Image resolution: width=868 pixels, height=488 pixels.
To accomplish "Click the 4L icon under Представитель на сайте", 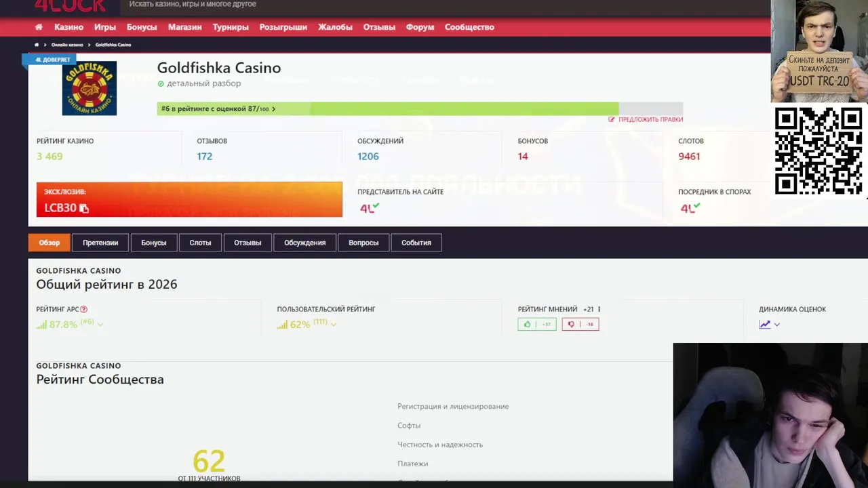I will (370, 208).
